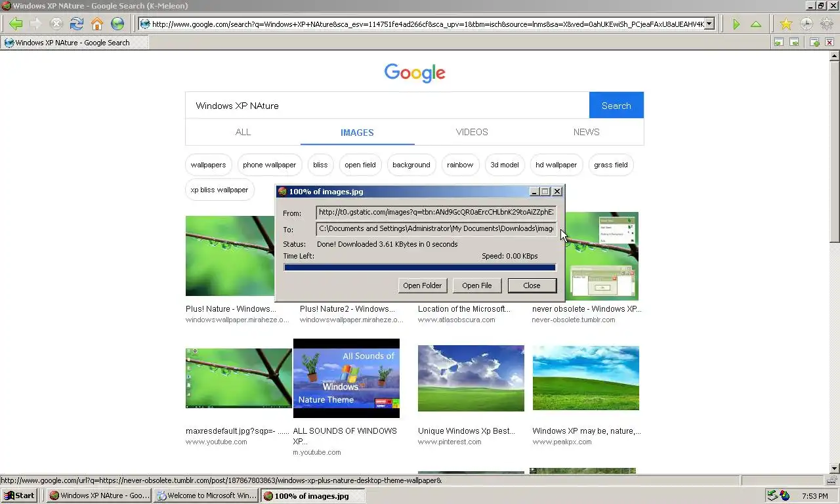
Task: Open Windows XP may be, nature thumbnail
Action: (586, 378)
